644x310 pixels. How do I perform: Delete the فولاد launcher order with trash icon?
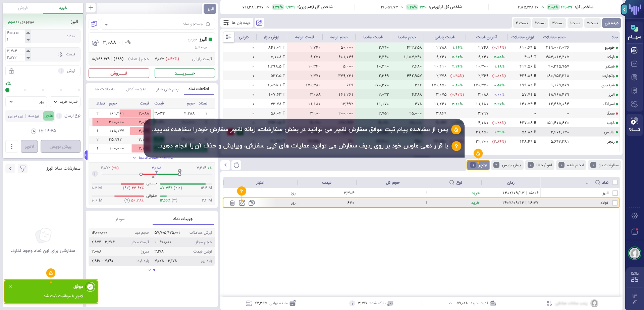(232, 203)
